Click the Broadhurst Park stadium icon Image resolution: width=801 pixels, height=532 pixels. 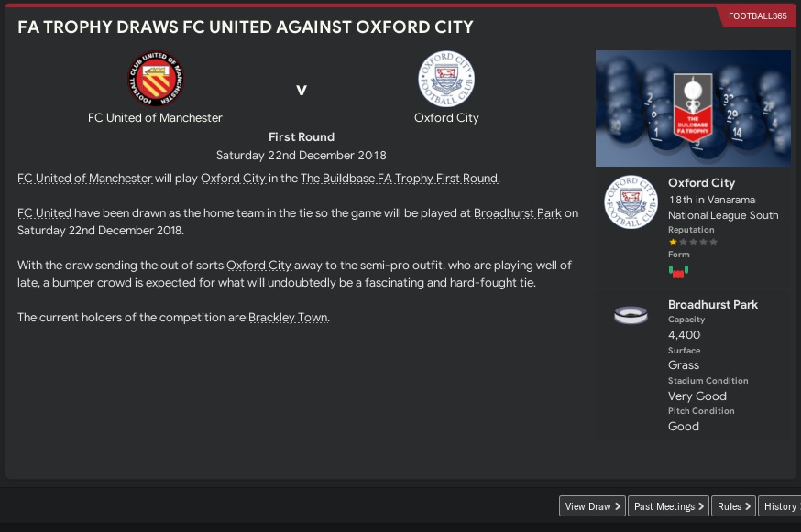coord(631,315)
